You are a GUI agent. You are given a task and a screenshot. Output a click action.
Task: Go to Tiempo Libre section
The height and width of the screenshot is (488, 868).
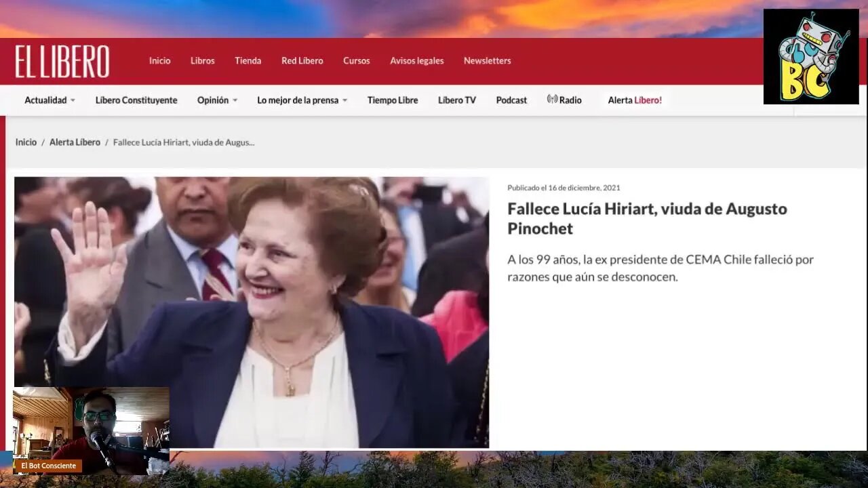point(393,100)
